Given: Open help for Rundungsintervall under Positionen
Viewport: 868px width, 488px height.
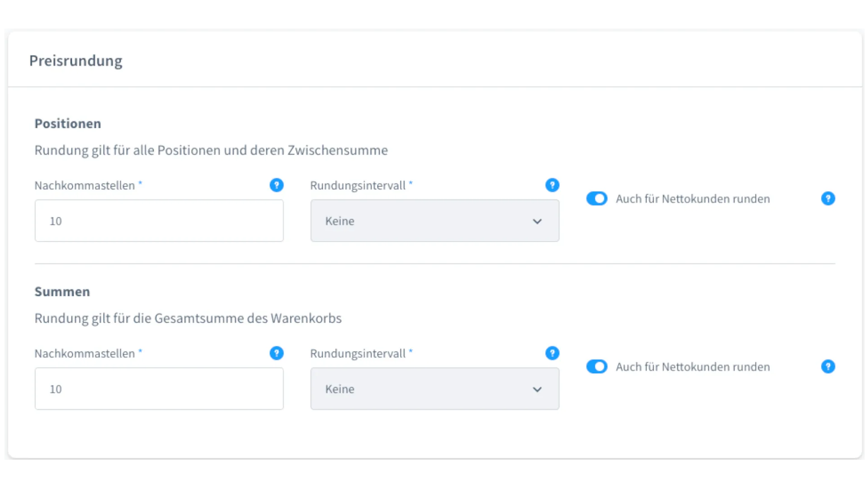Looking at the screenshot, I should (x=552, y=185).
